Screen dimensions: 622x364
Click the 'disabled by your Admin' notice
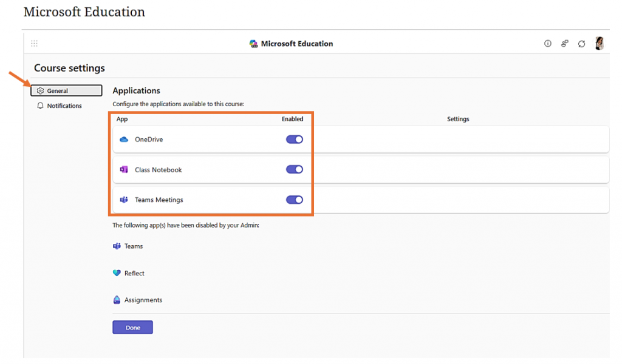pyautogui.click(x=186, y=225)
